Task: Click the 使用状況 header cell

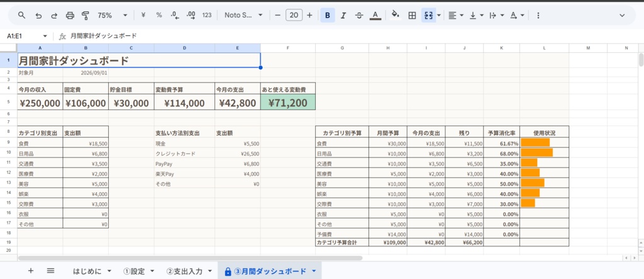Action: coord(544,133)
